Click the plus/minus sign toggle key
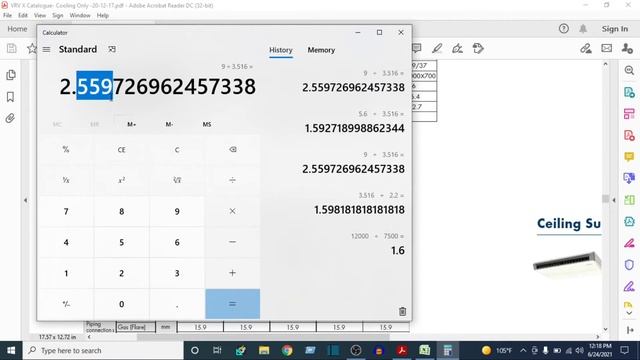The height and width of the screenshot is (360, 640). (x=66, y=304)
